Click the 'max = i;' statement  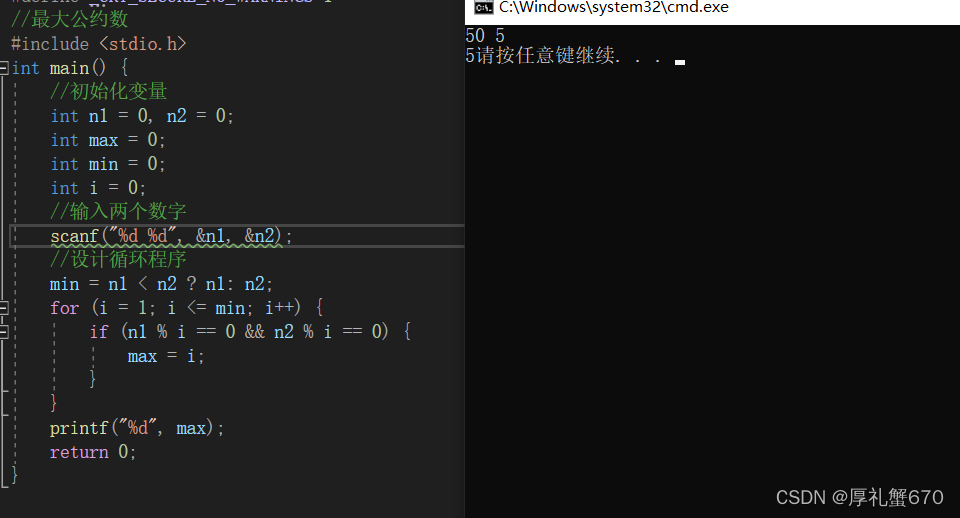point(166,356)
